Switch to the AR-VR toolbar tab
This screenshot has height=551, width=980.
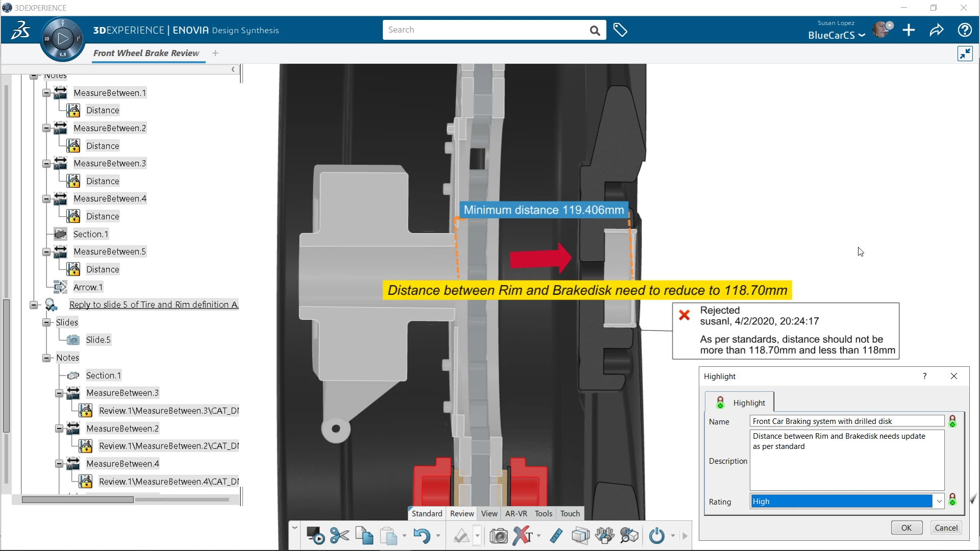pos(516,514)
